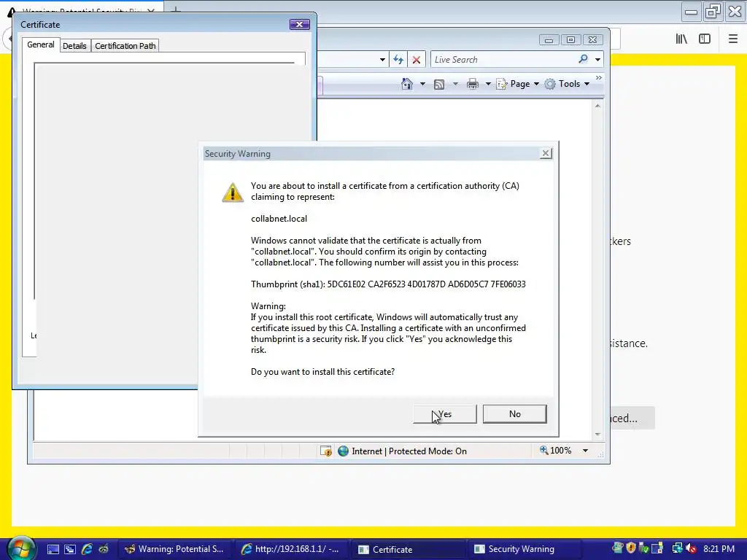Screen dimensions: 747x560
Task: Click the security shield tray icon
Action: pyautogui.click(x=631, y=548)
